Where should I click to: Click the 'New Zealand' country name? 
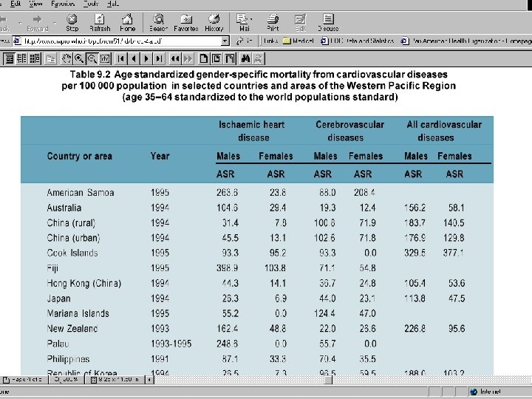click(x=72, y=328)
